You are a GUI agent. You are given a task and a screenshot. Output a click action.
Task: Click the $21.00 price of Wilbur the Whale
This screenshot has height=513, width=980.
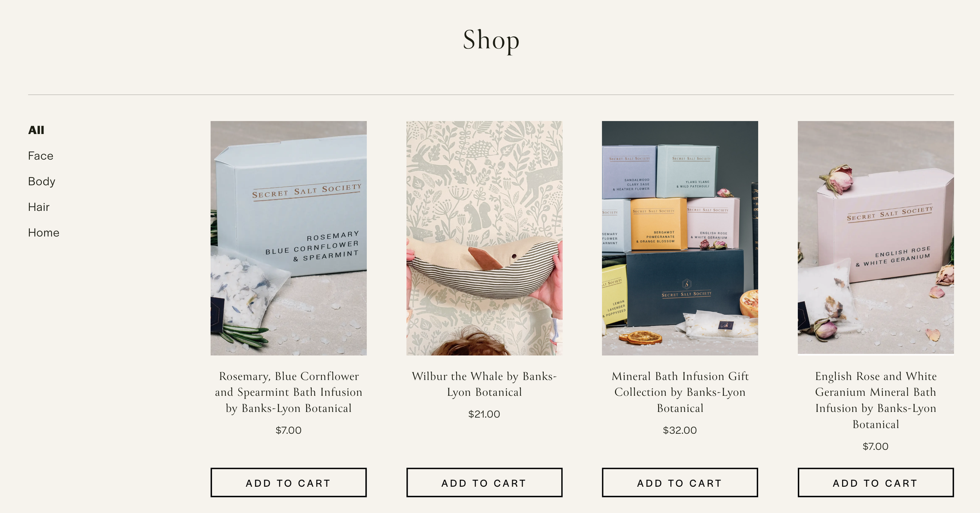tap(484, 414)
